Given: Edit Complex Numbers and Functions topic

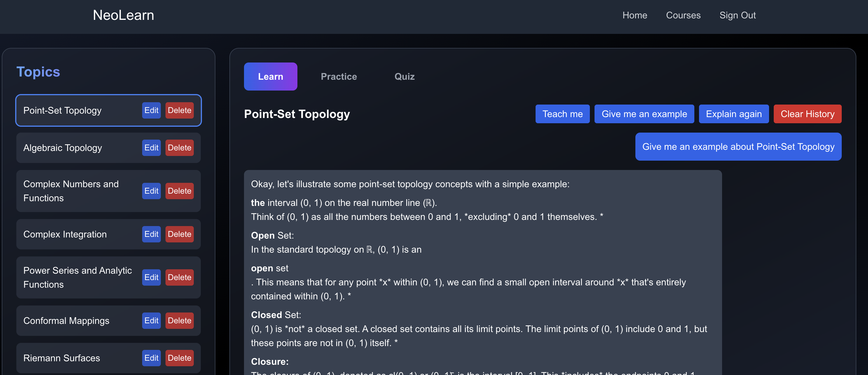Looking at the screenshot, I should click(x=151, y=191).
